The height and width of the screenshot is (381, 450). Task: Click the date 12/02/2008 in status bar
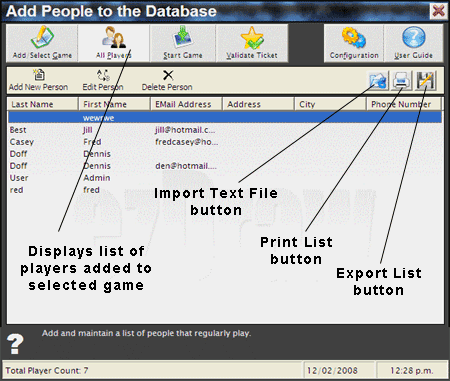332,371
